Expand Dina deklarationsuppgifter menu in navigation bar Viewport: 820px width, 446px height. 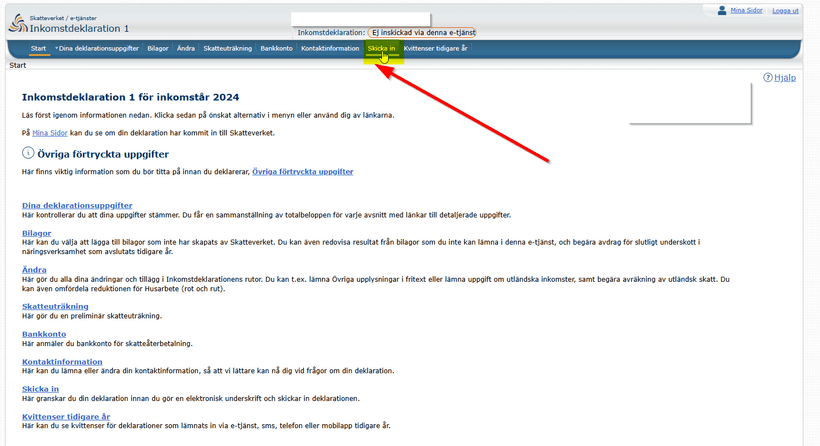(x=97, y=48)
